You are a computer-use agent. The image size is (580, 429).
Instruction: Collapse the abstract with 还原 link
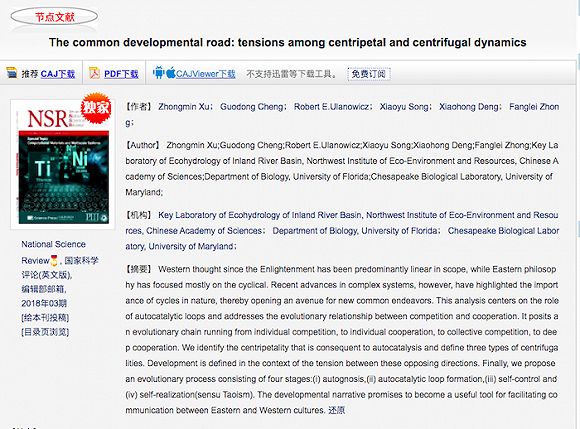tap(337, 410)
